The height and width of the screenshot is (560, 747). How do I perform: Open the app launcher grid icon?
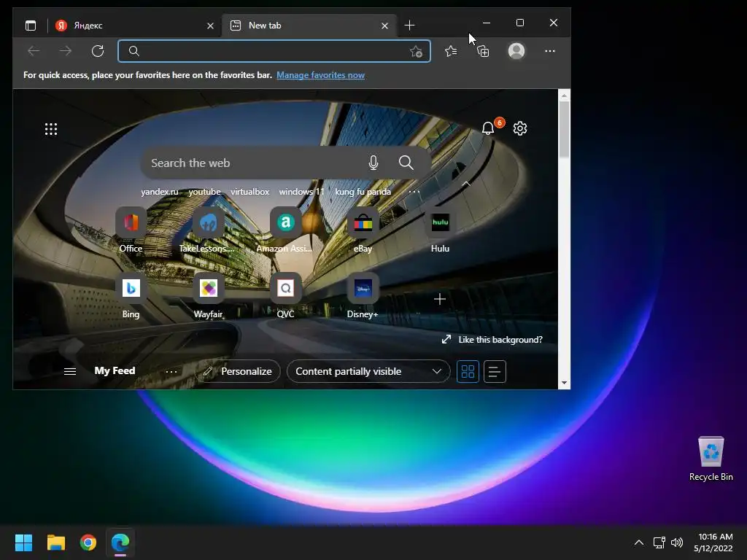click(x=51, y=129)
